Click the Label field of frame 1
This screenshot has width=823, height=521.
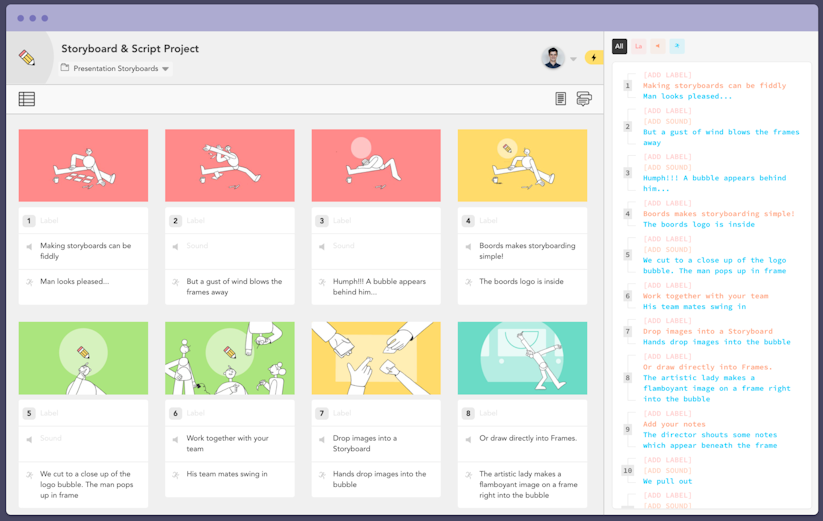coord(83,221)
